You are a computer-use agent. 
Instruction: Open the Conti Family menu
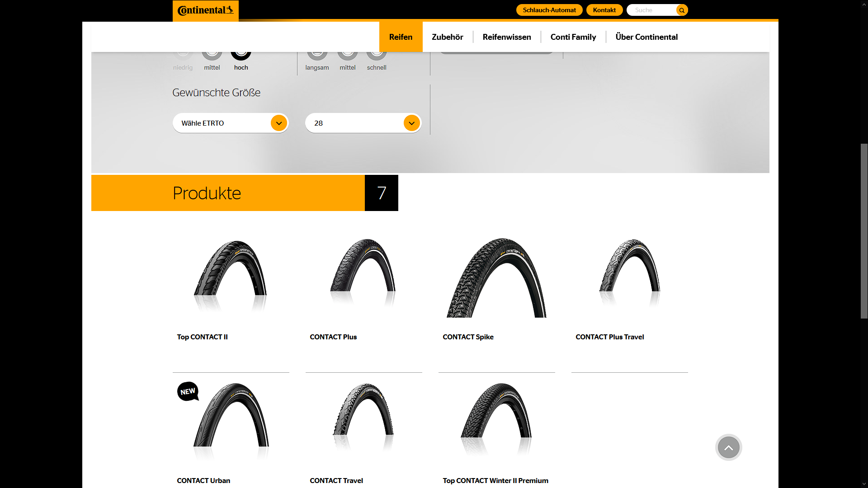pyautogui.click(x=573, y=37)
